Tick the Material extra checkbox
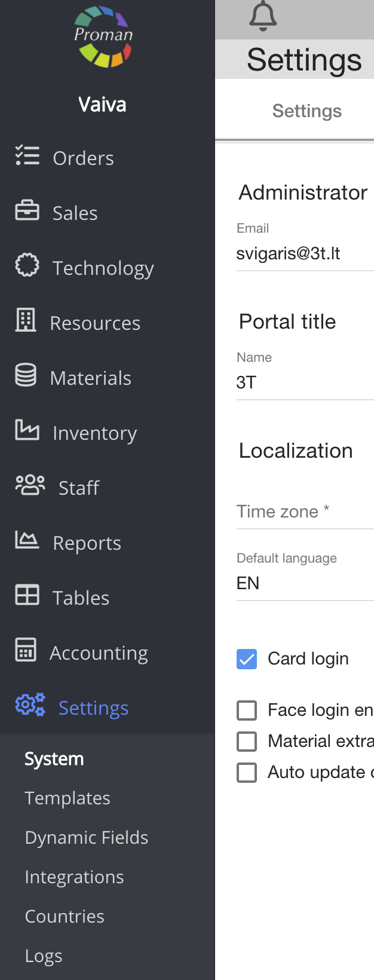The width and height of the screenshot is (374, 980). click(247, 742)
